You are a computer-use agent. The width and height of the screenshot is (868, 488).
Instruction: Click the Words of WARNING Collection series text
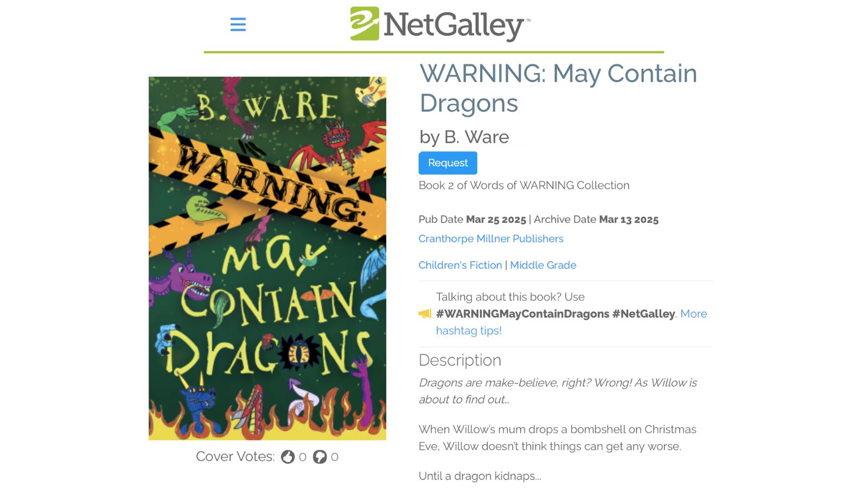pyautogui.click(x=550, y=185)
